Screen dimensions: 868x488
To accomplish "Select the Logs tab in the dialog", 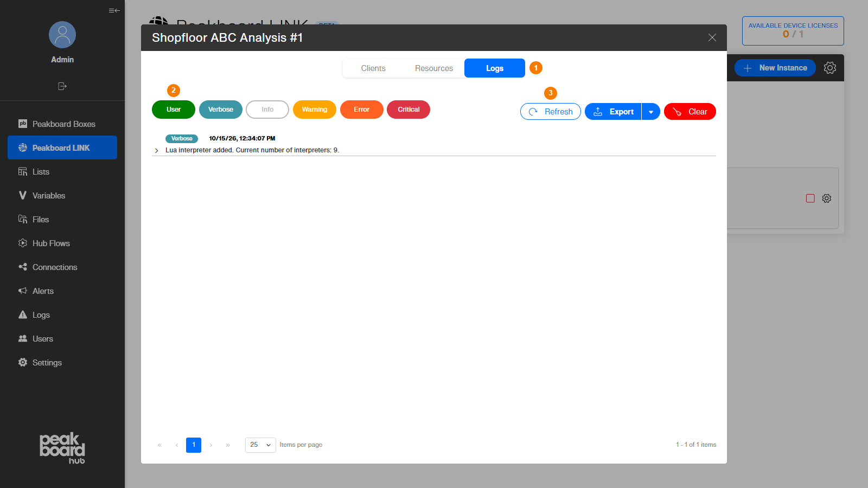I will (x=495, y=68).
